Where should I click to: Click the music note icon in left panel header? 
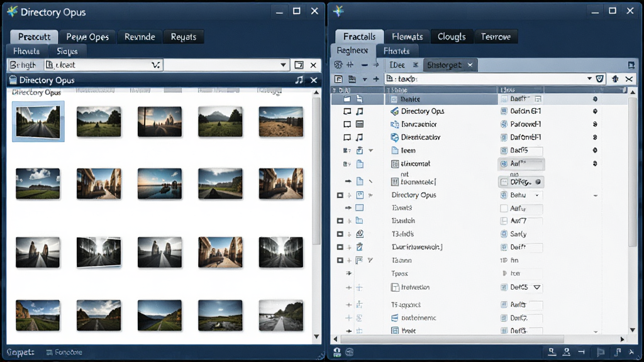point(299,80)
